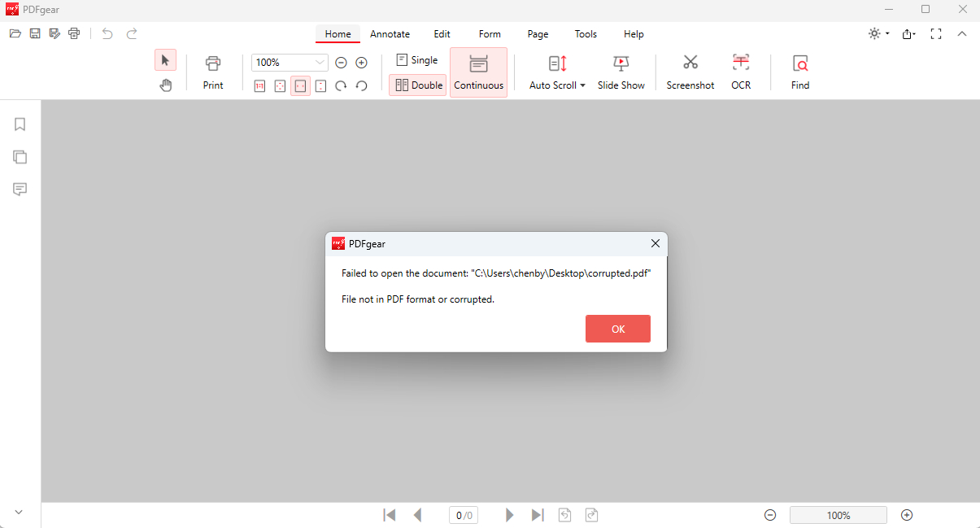The height and width of the screenshot is (528, 980).
Task: Click the large Print button
Action: click(x=213, y=72)
